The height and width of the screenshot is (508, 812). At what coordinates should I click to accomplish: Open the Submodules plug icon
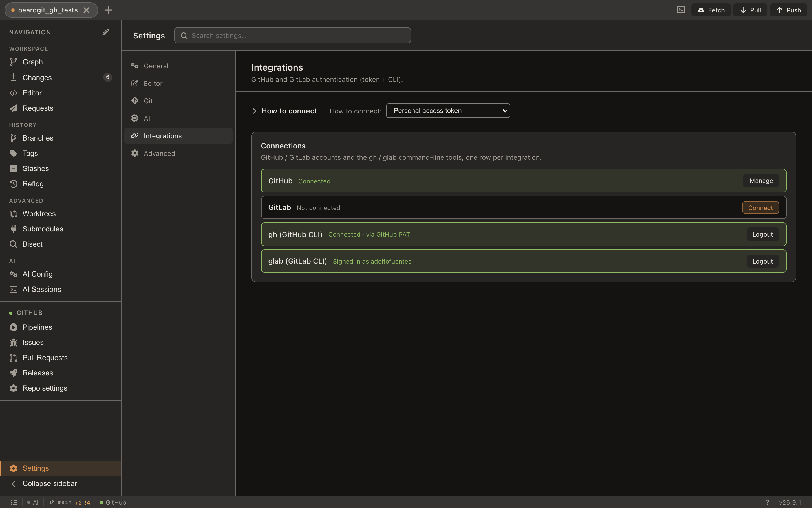pyautogui.click(x=14, y=229)
